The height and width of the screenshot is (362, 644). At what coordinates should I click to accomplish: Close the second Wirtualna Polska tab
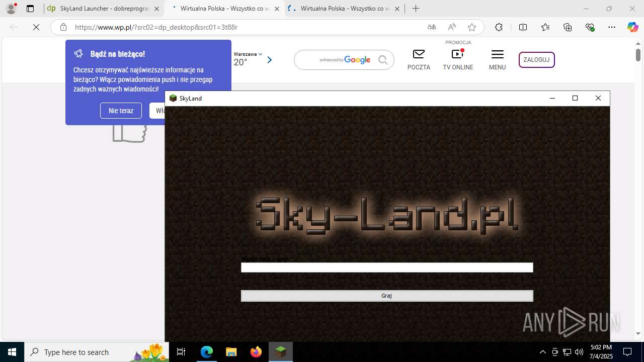pyautogui.click(x=276, y=9)
